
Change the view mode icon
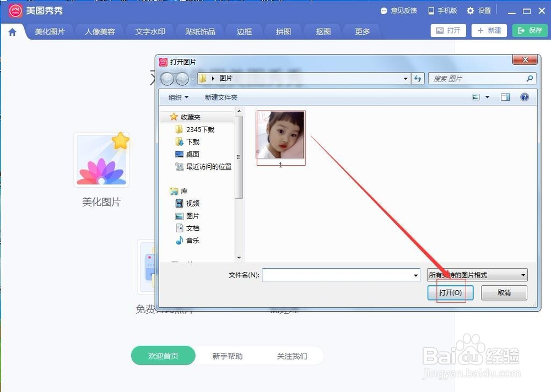tap(476, 97)
